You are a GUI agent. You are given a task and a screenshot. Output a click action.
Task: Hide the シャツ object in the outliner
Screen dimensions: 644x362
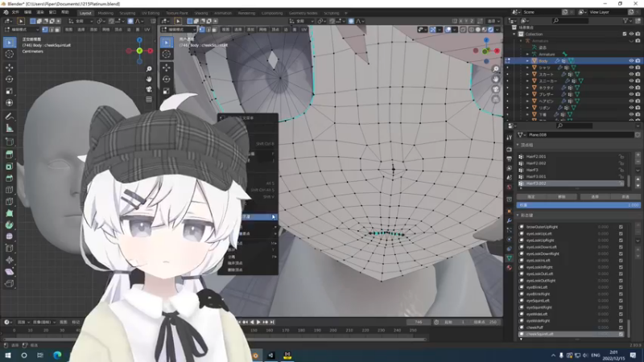pos(631,68)
